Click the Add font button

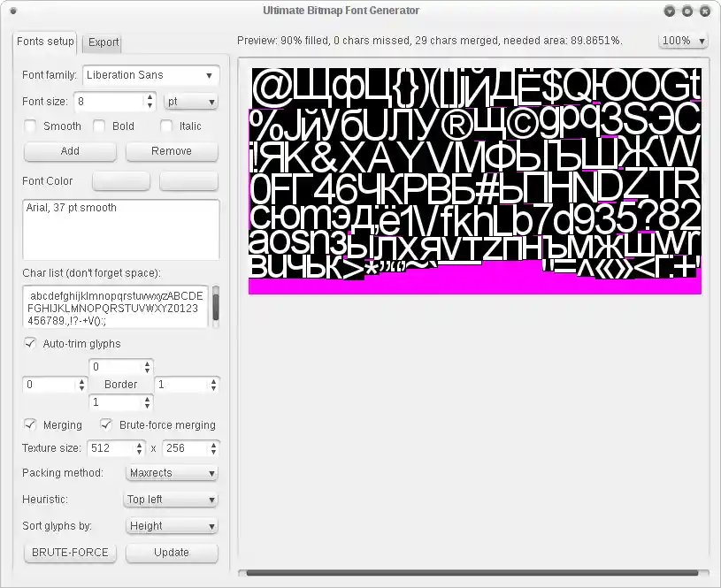pos(70,151)
